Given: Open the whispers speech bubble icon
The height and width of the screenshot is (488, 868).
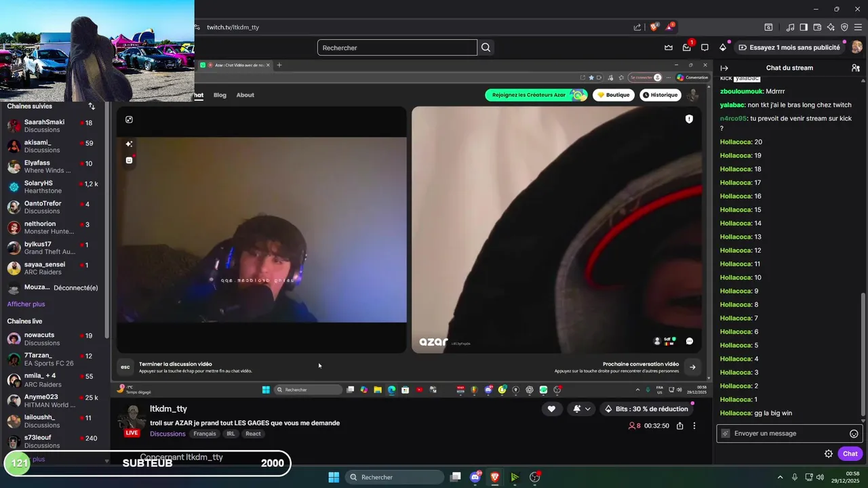Looking at the screenshot, I should [x=705, y=47].
